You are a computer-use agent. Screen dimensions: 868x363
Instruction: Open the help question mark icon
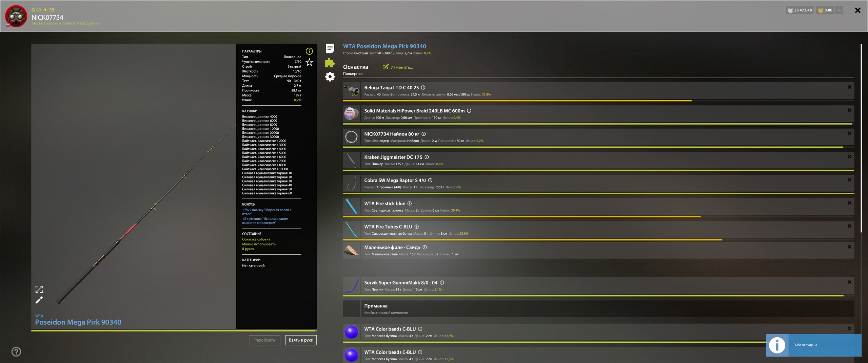pyautogui.click(x=16, y=352)
